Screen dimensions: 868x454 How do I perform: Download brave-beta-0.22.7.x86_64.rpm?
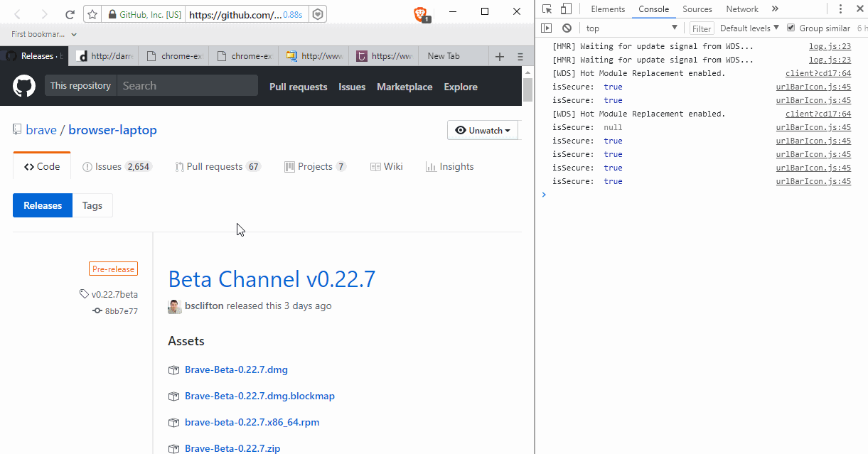(252, 423)
